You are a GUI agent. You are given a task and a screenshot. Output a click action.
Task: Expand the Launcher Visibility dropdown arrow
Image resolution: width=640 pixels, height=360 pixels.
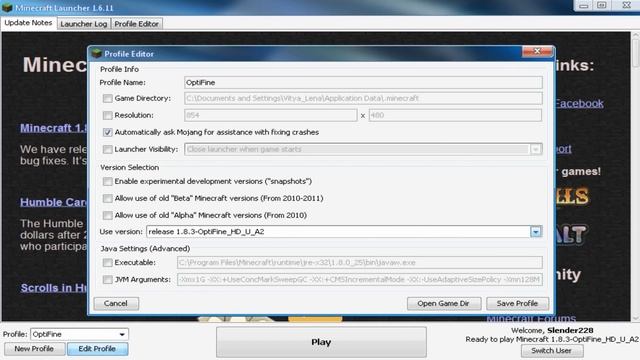(536, 149)
